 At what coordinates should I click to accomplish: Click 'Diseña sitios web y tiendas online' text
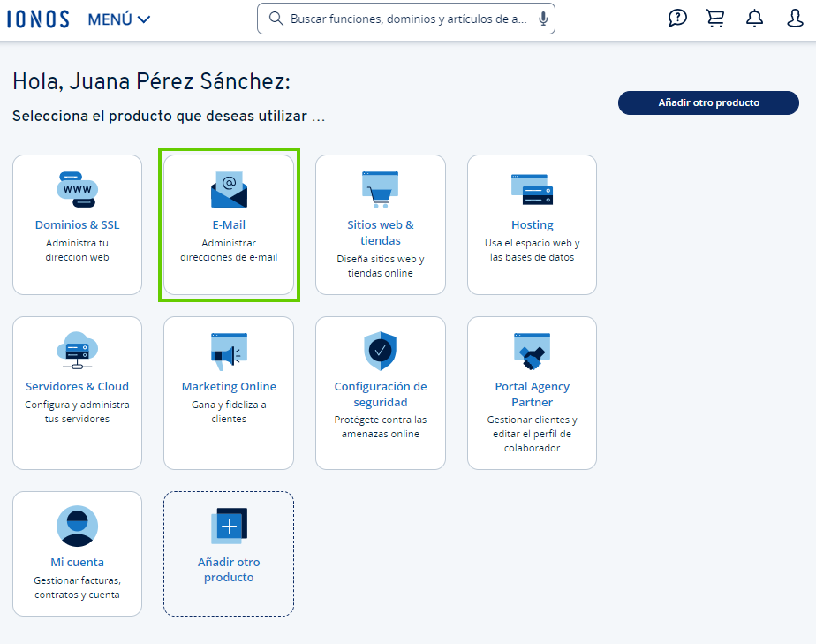pos(381,266)
